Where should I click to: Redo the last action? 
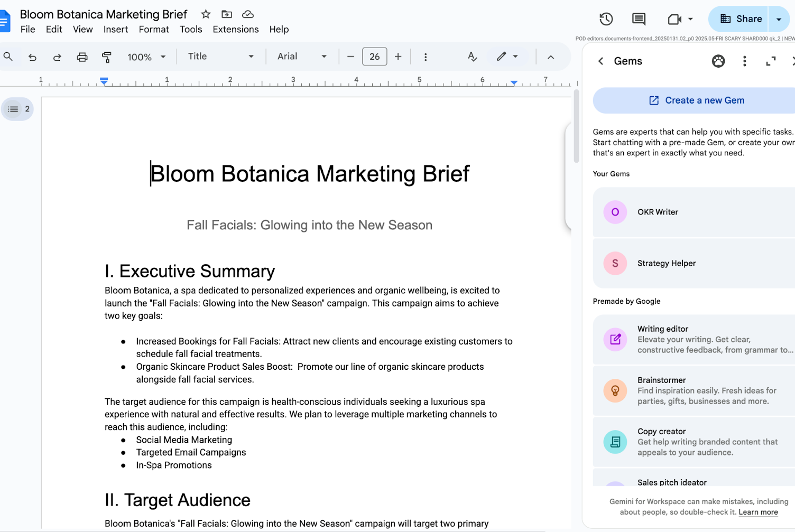57,57
